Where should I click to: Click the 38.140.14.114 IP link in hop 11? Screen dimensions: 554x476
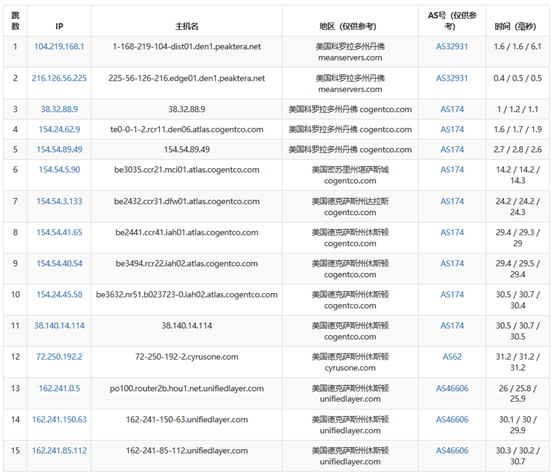pyautogui.click(x=59, y=326)
